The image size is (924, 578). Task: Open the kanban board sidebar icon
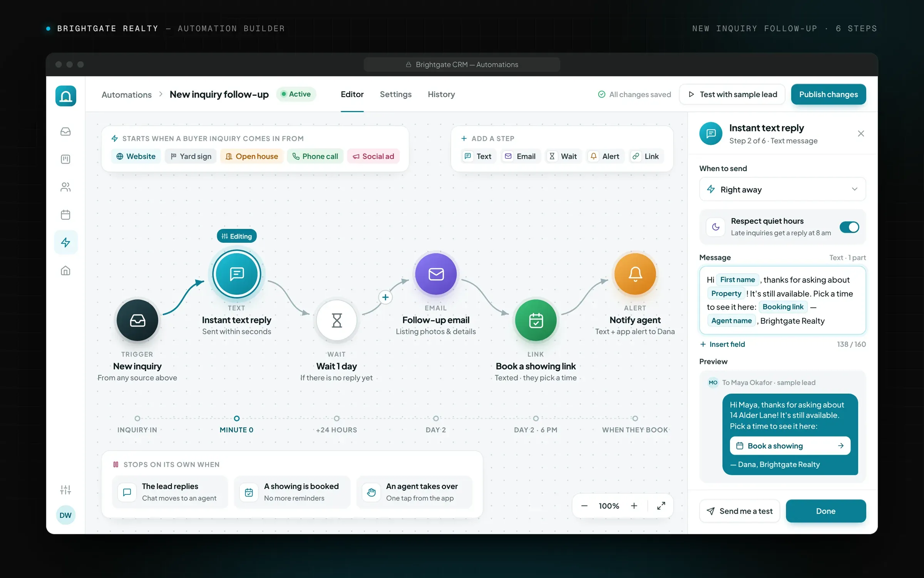coord(65,159)
